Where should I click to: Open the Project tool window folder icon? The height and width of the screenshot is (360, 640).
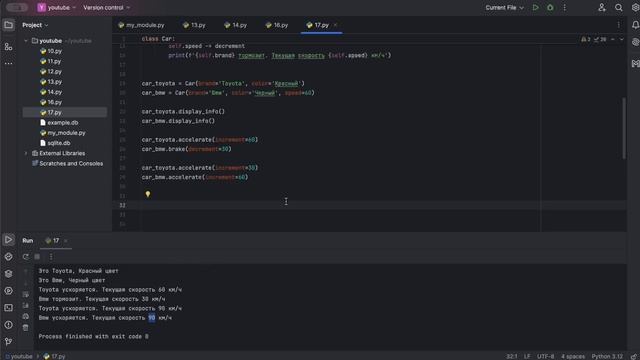pyautogui.click(x=8, y=25)
